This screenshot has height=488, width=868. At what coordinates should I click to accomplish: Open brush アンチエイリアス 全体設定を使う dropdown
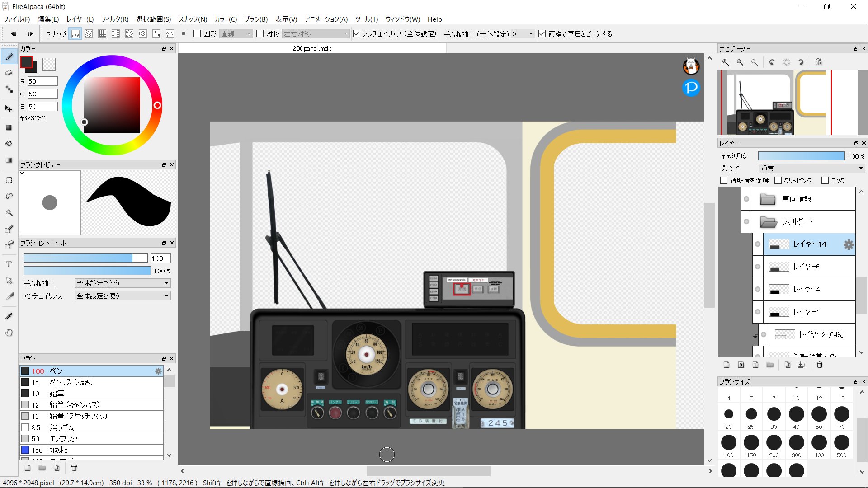[x=123, y=296]
